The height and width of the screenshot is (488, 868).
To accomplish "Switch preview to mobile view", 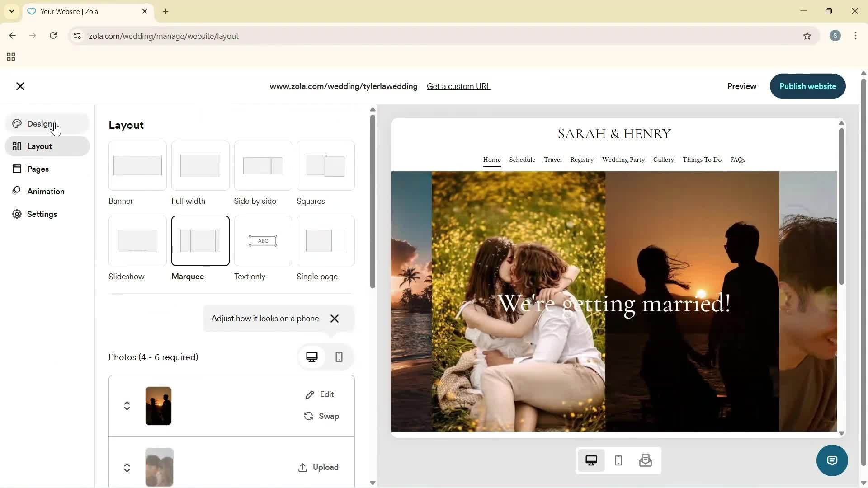I will [618, 460].
